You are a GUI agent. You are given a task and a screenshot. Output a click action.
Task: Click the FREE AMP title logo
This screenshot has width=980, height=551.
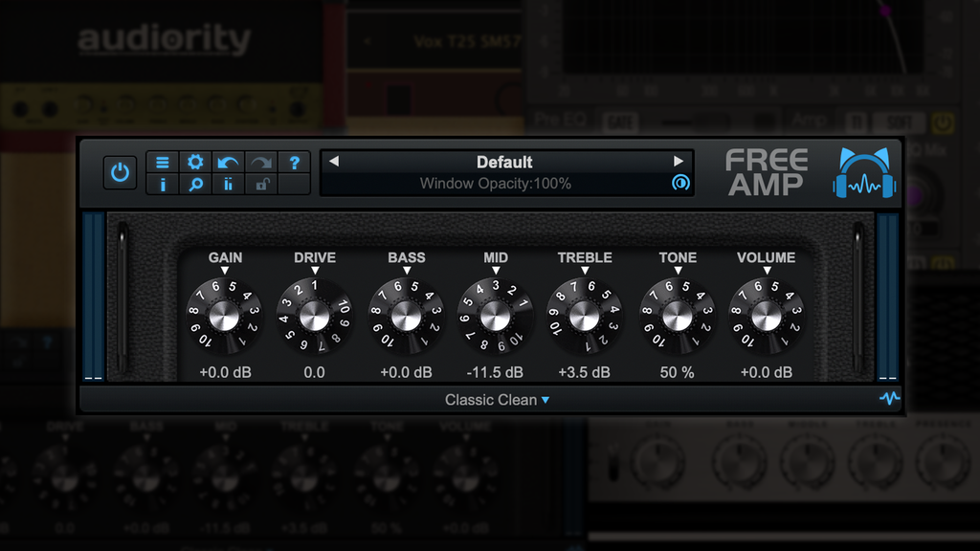pos(767,172)
